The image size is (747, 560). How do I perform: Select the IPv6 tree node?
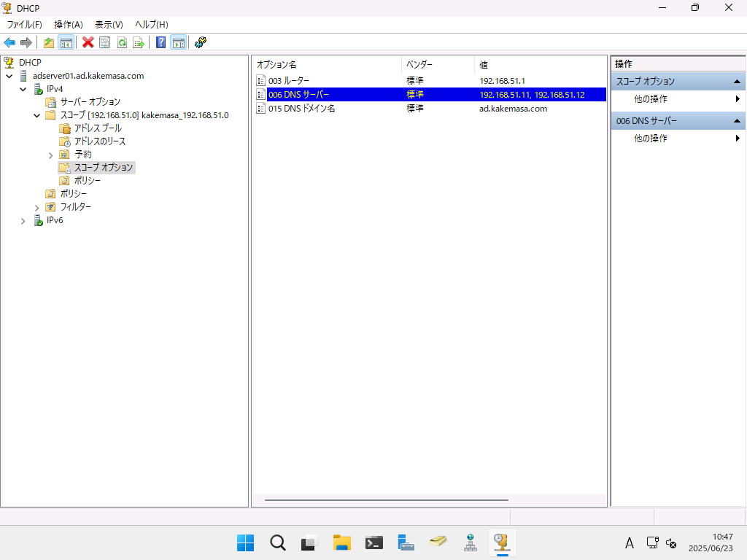tap(55, 220)
